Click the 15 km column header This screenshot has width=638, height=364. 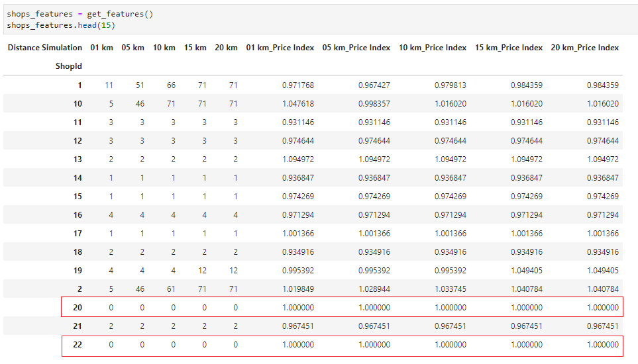tap(195, 48)
